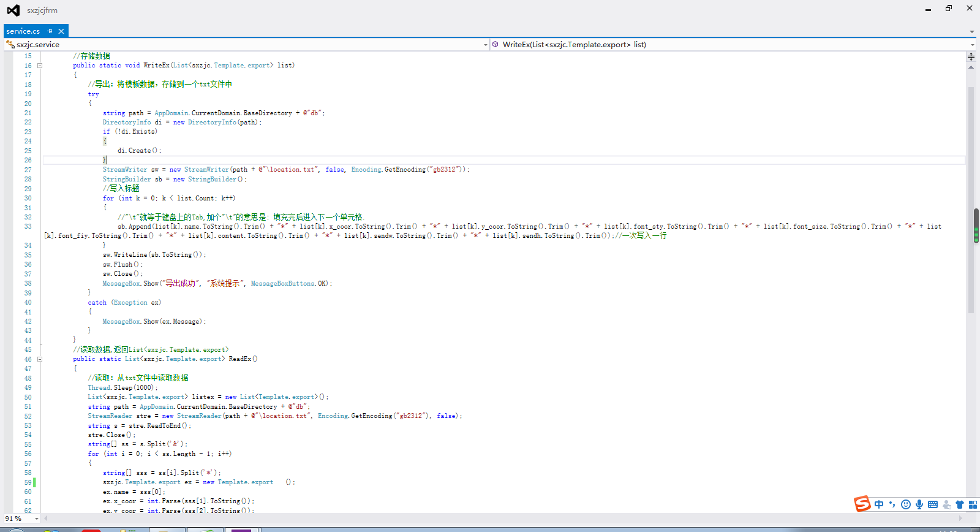
Task: Click the editor split handle icon
Action: (971, 56)
